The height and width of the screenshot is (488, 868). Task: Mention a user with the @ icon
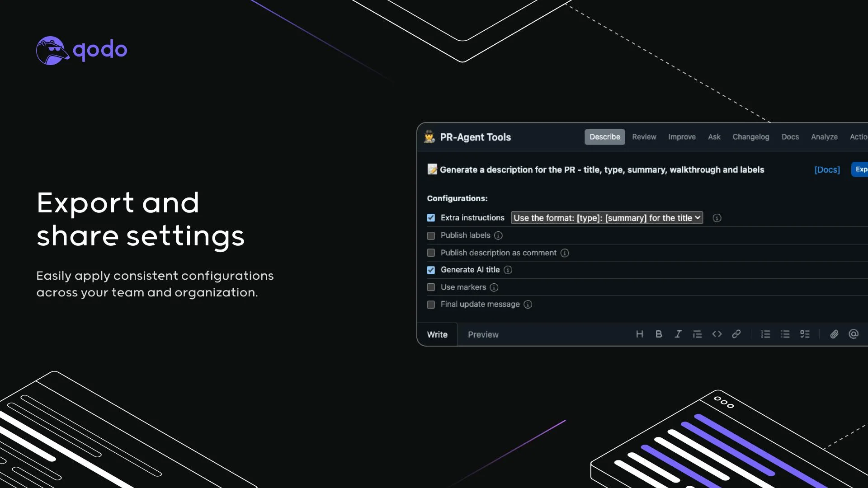pos(854,334)
